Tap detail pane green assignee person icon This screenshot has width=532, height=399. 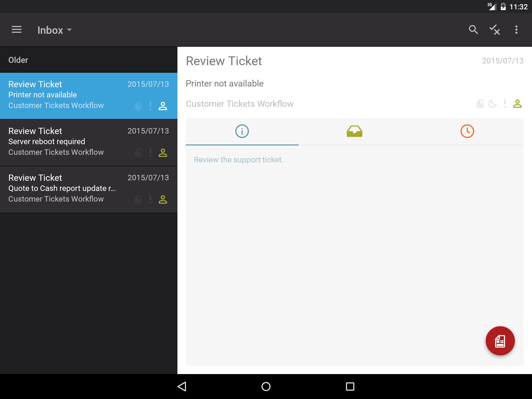pos(517,104)
